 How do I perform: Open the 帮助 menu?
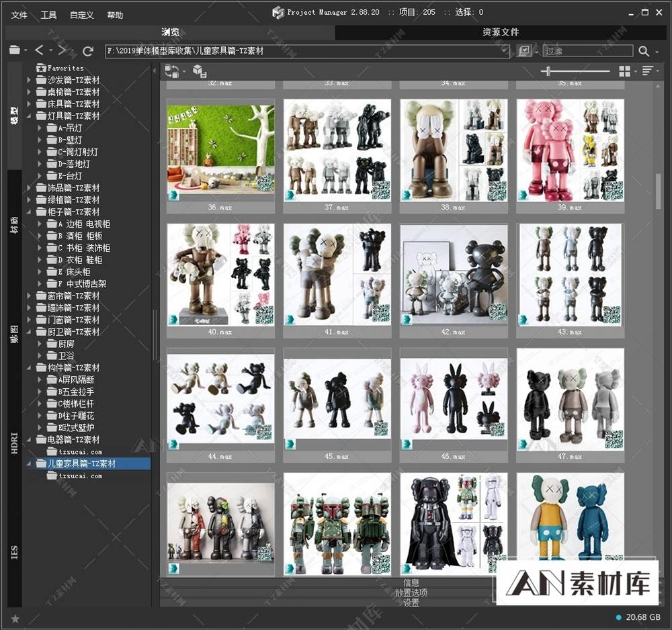coord(115,15)
